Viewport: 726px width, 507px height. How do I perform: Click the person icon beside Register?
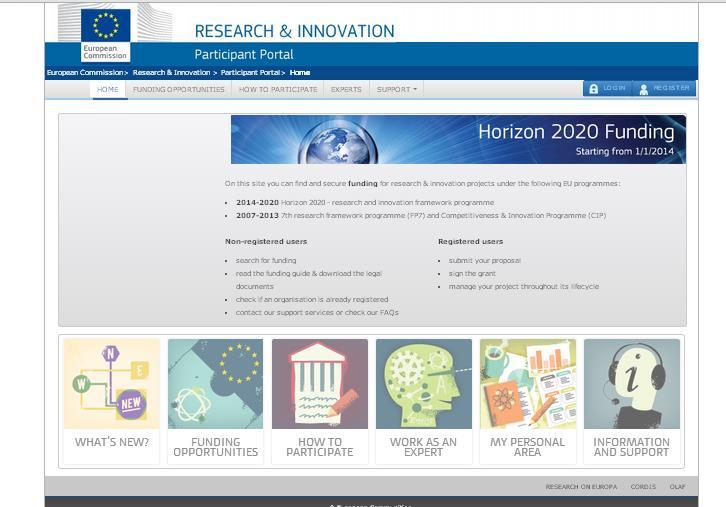(644, 89)
